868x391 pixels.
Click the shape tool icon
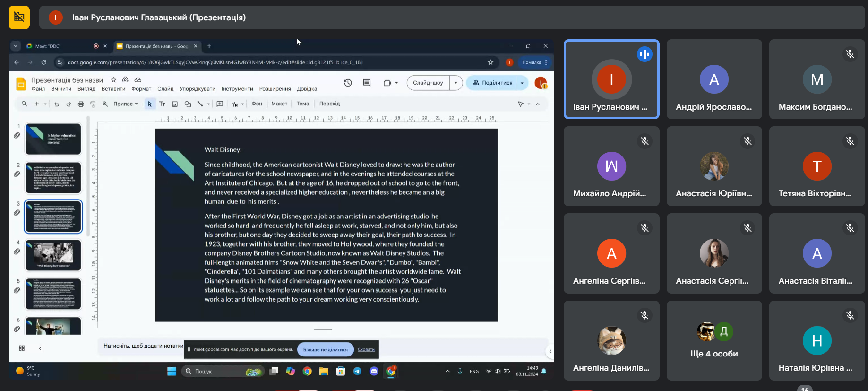pyautogui.click(x=188, y=104)
